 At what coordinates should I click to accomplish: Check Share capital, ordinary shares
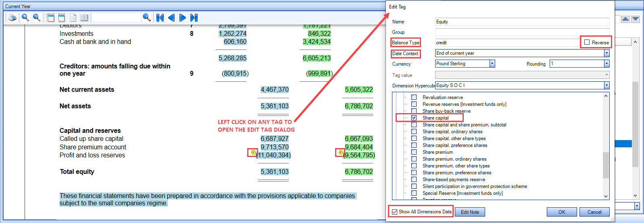(414, 132)
